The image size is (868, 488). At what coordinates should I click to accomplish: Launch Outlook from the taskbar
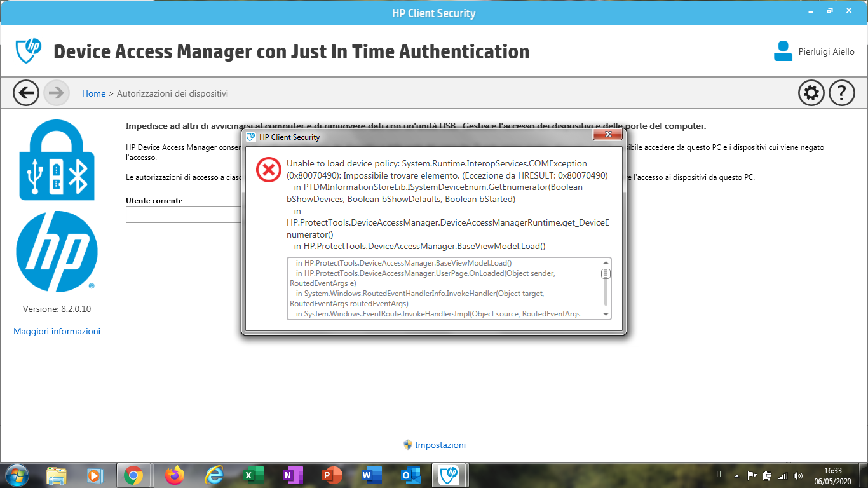tap(411, 475)
